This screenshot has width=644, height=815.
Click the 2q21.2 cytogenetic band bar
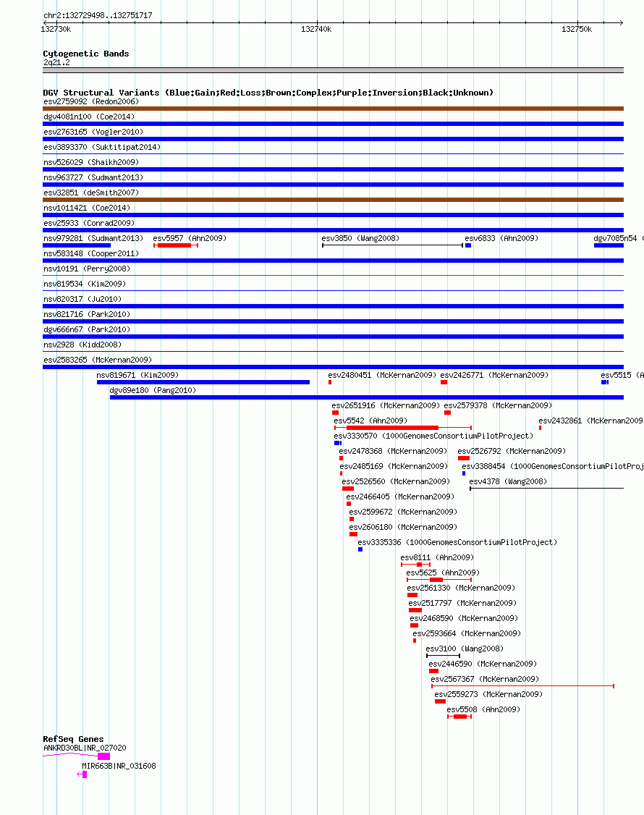point(333,70)
